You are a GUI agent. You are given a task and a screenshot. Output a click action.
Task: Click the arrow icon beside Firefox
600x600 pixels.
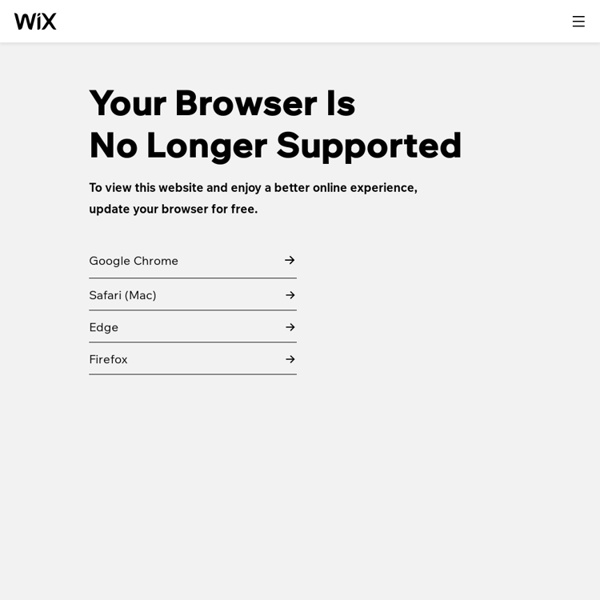[x=290, y=359]
